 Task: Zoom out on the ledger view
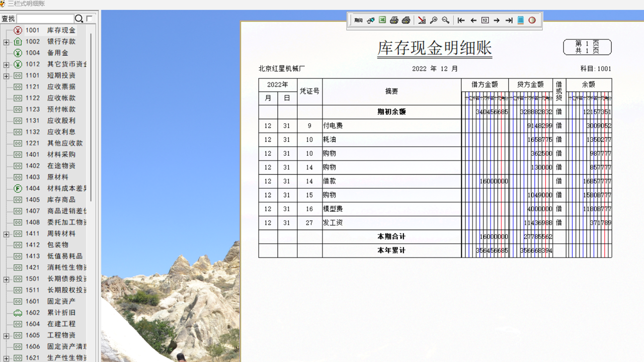tap(445, 20)
